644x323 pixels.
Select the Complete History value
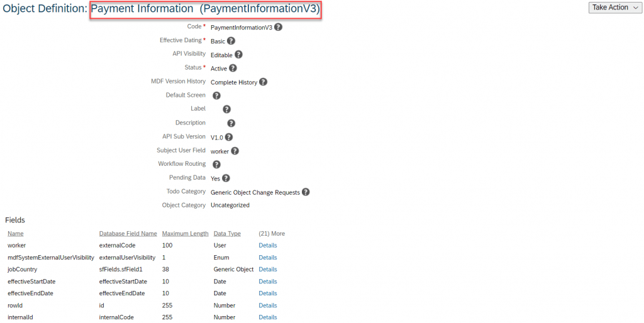point(234,82)
